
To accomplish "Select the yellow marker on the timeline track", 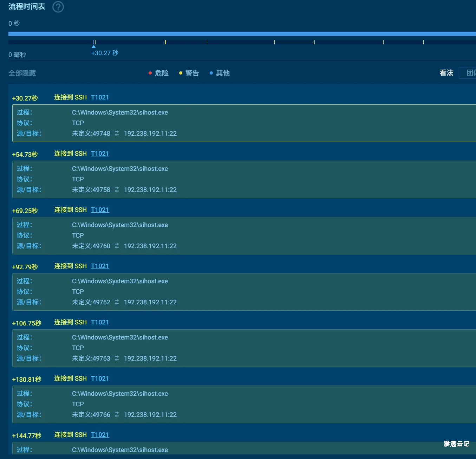I will click(165, 42).
